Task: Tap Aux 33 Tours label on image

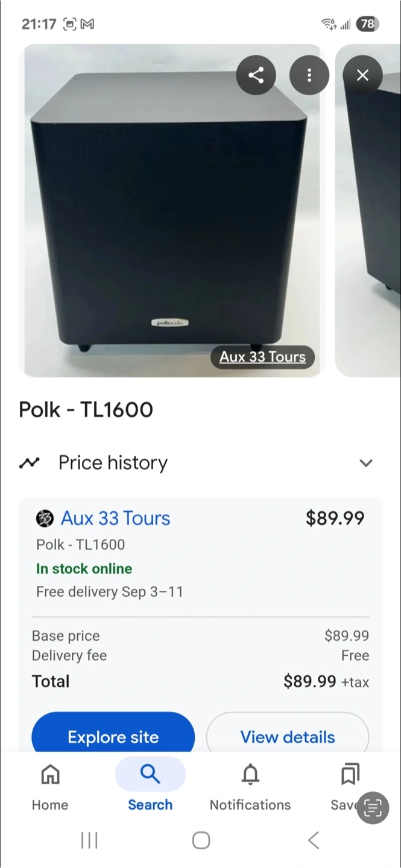Action: [x=262, y=357]
